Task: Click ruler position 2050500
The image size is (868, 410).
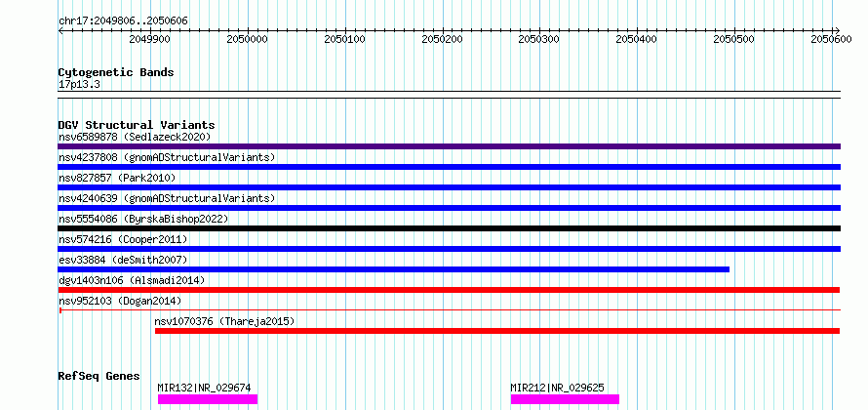Action: point(735,39)
